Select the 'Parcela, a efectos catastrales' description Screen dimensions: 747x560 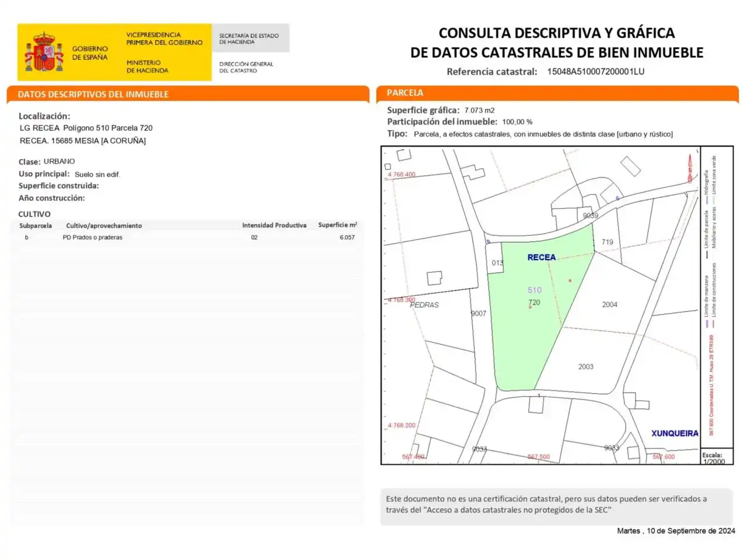point(543,134)
